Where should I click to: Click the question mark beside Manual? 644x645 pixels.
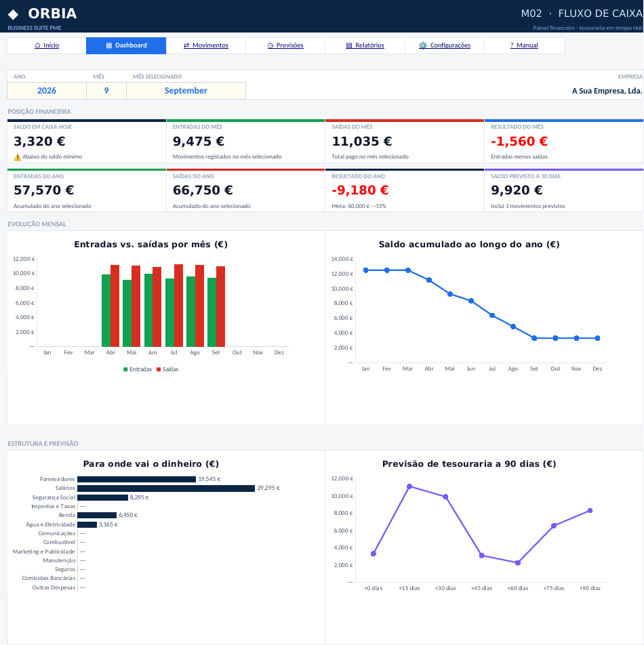point(512,45)
